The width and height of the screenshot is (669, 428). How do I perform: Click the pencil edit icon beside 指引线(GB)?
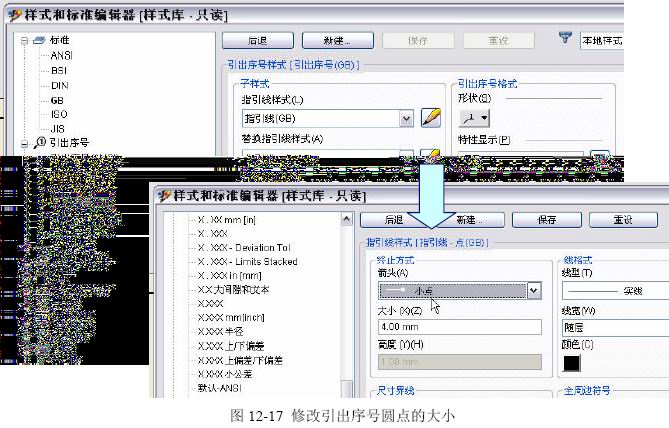pos(431,118)
